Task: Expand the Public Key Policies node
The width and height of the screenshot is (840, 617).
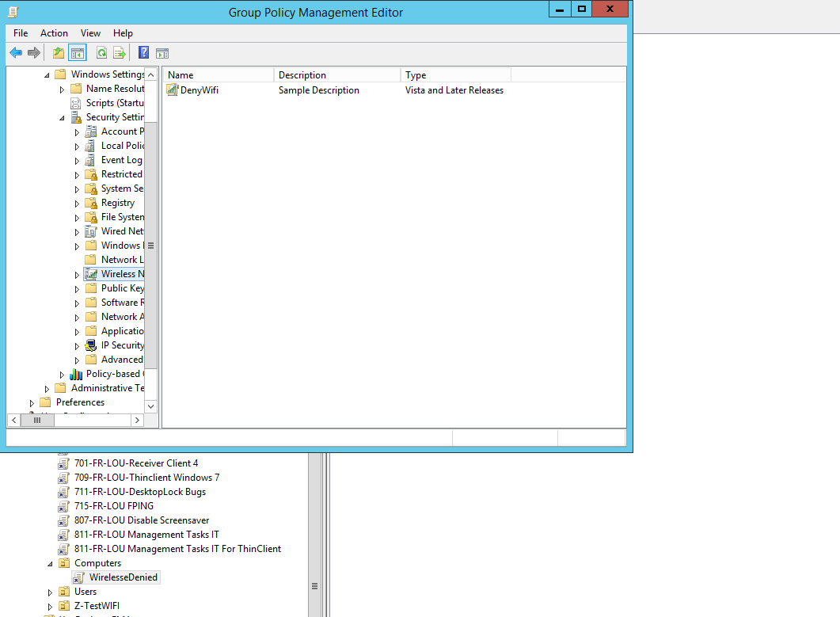Action: tap(78, 289)
